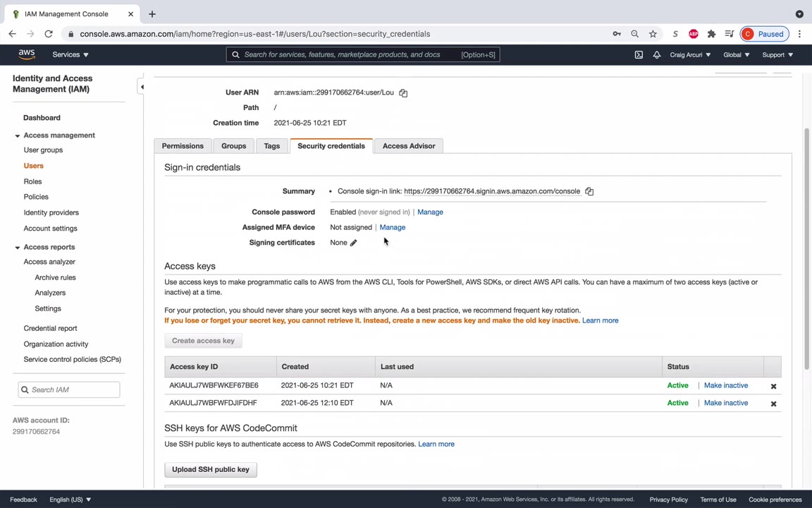Switch to the Tags tab
812x508 pixels.
point(272,146)
